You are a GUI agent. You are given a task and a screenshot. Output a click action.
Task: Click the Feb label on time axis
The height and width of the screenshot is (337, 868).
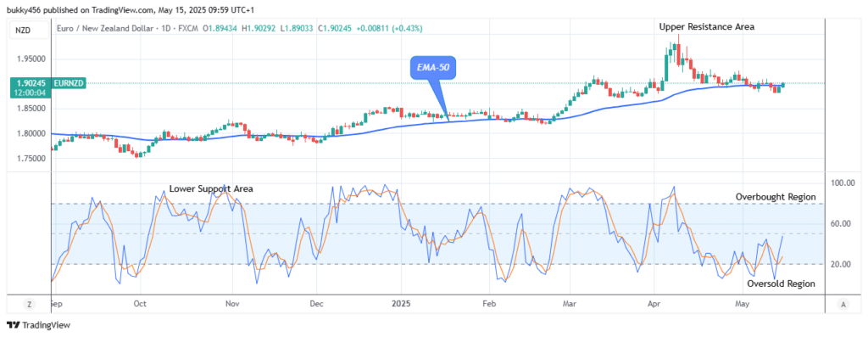tap(489, 304)
